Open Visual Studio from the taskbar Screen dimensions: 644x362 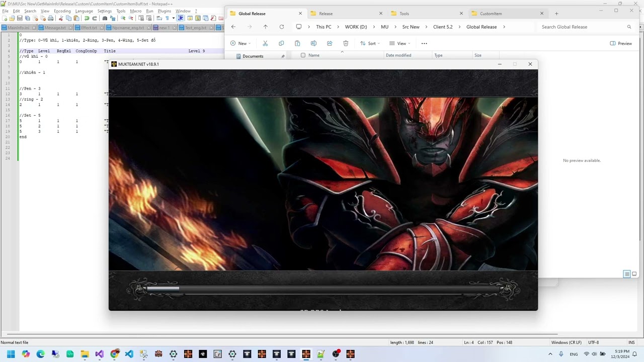(99, 354)
